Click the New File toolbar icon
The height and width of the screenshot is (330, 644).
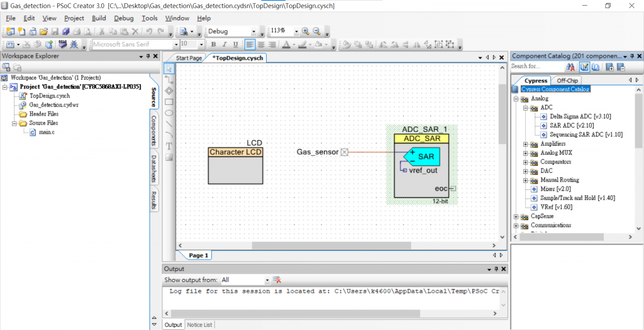[21, 31]
